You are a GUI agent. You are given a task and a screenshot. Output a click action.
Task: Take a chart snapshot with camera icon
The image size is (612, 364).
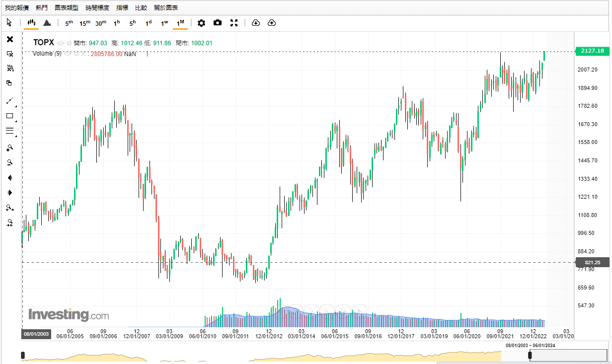tap(218, 23)
